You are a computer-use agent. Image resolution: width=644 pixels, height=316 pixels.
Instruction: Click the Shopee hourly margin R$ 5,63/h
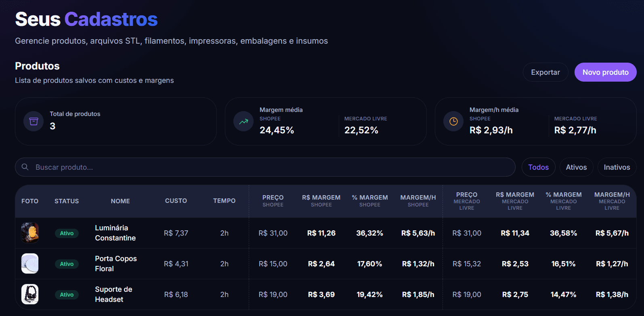point(418,233)
